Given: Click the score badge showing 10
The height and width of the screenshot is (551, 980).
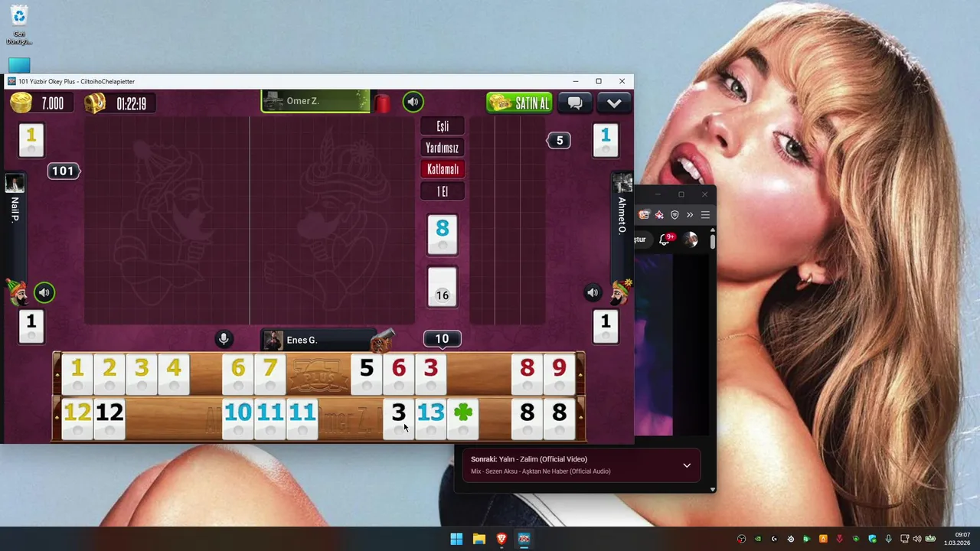Looking at the screenshot, I should point(442,338).
